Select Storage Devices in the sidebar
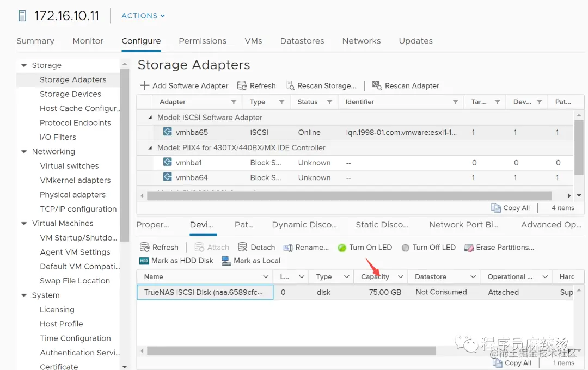Viewport: 588px width, 370px height. click(70, 94)
